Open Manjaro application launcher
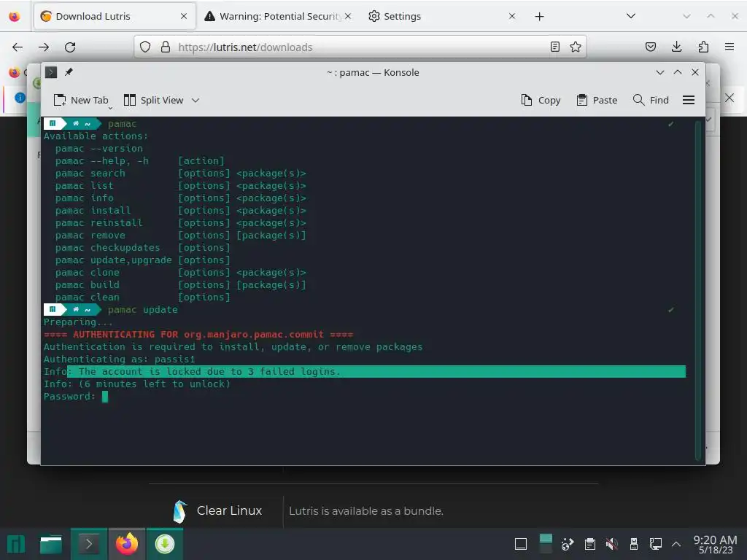Viewport: 747px width, 560px height. (16, 544)
